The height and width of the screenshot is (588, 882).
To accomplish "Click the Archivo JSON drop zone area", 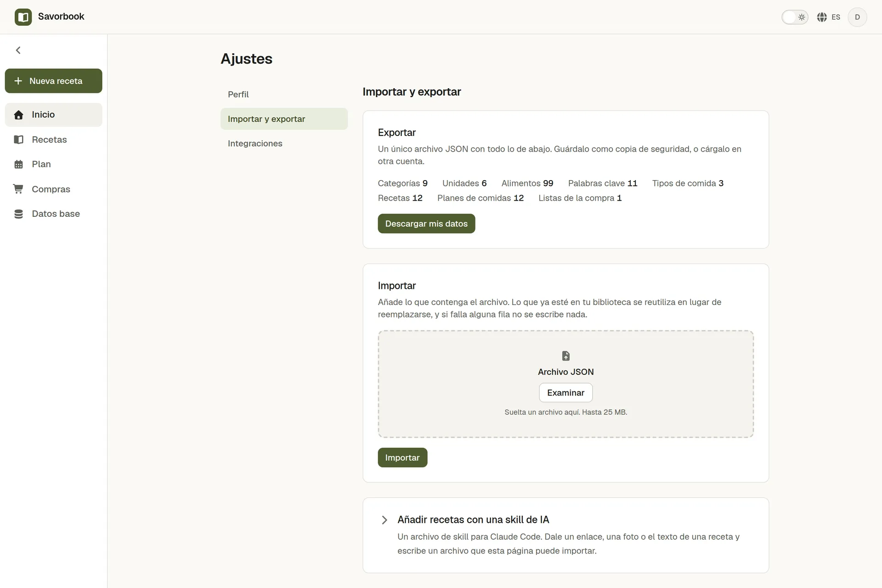I will [x=565, y=384].
